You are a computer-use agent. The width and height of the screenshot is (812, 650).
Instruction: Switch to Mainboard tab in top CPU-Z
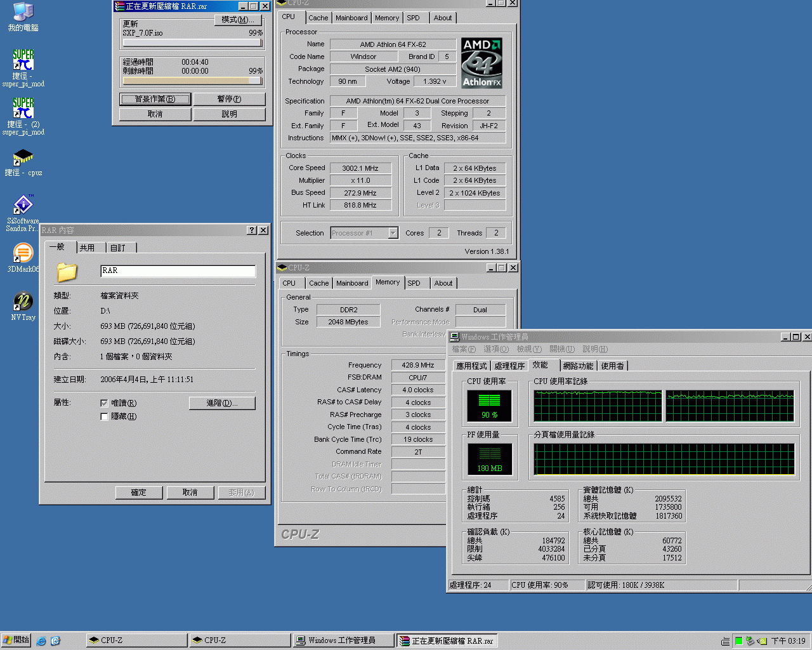(351, 18)
